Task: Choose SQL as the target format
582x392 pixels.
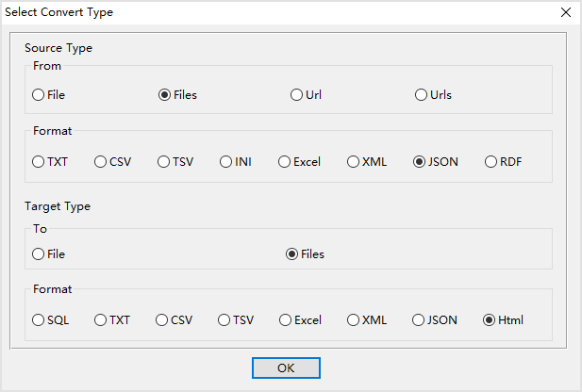Action: pos(39,320)
